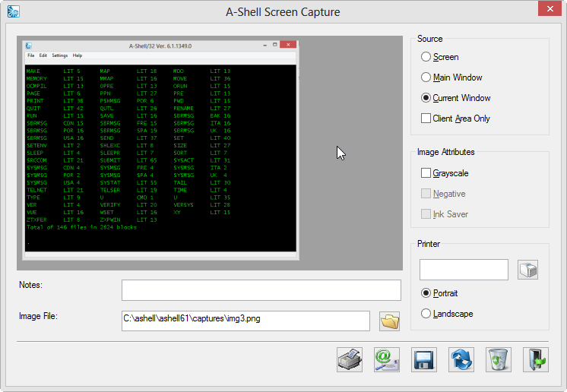The height and width of the screenshot is (392, 567).
Task: Open printer selection via the printer icon
Action: [x=528, y=270]
